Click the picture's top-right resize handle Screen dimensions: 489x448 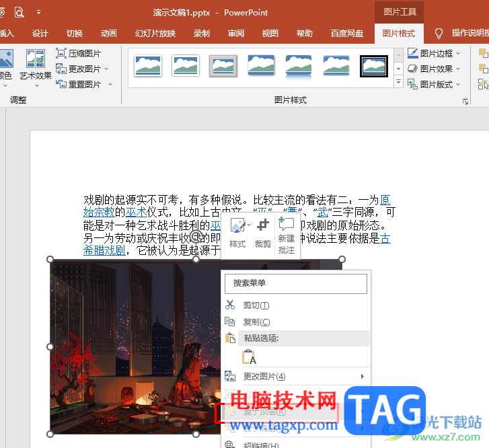coord(342,259)
